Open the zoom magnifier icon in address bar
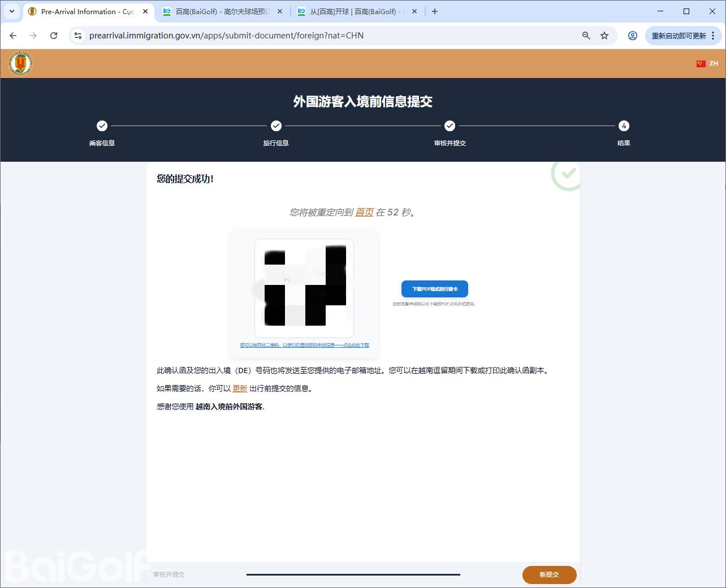 (586, 36)
